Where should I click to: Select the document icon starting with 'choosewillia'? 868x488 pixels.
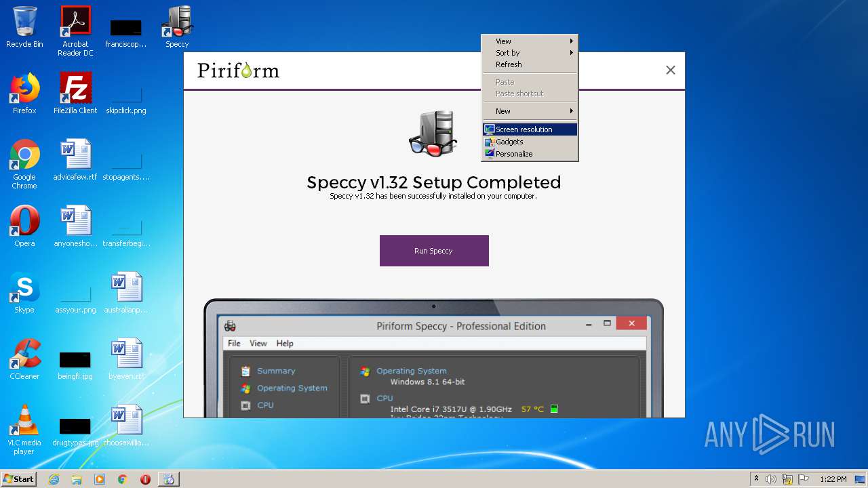coord(126,426)
